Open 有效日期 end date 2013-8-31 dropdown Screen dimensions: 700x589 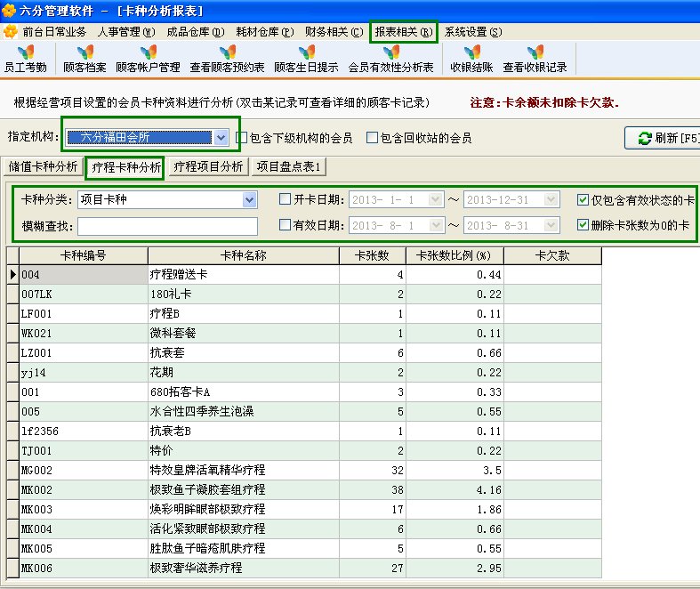tap(551, 225)
